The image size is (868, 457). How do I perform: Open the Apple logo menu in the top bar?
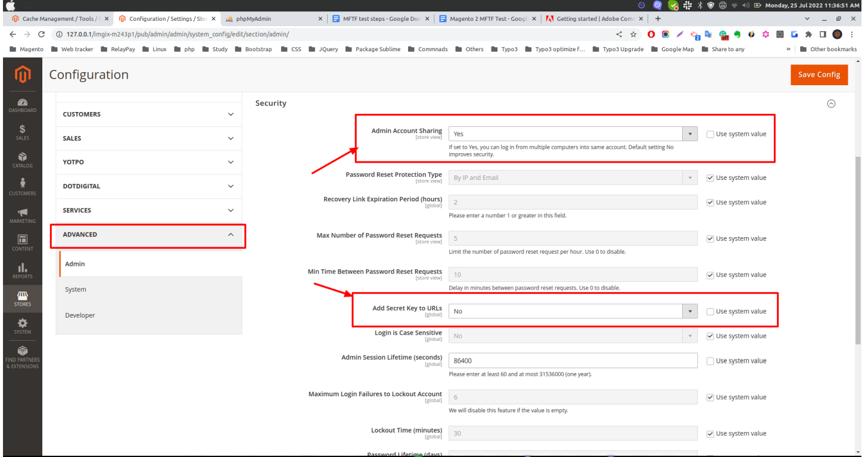pos(11,5)
